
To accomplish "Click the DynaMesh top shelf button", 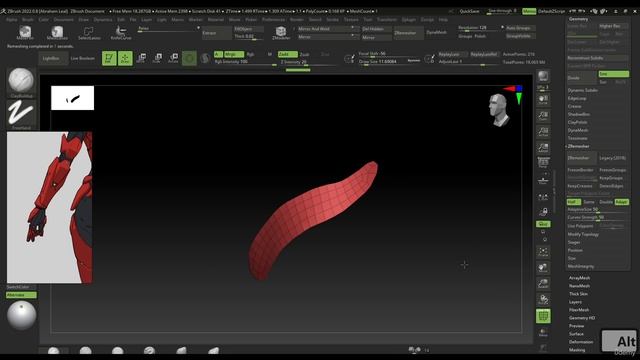I will (x=436, y=32).
